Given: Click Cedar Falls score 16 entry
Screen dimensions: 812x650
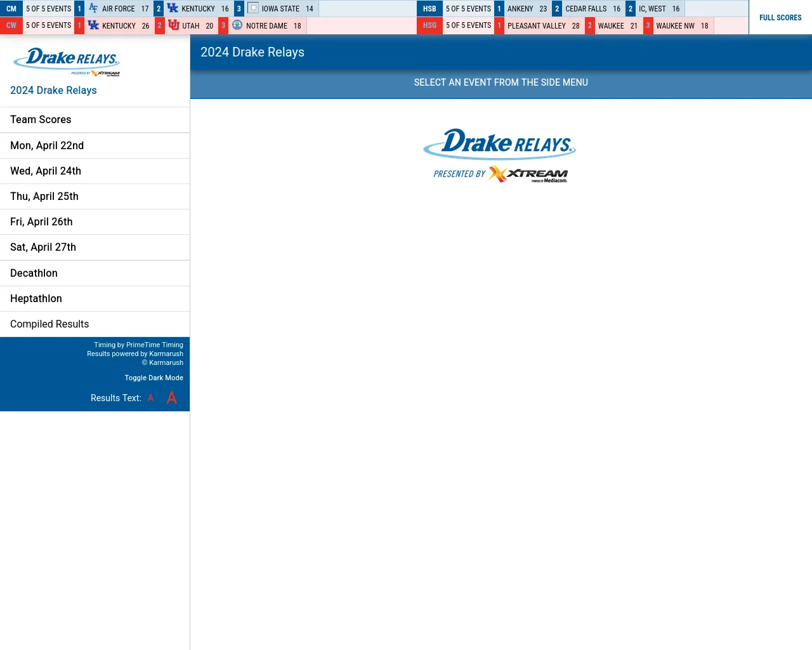Looking at the screenshot, I should (593, 8).
